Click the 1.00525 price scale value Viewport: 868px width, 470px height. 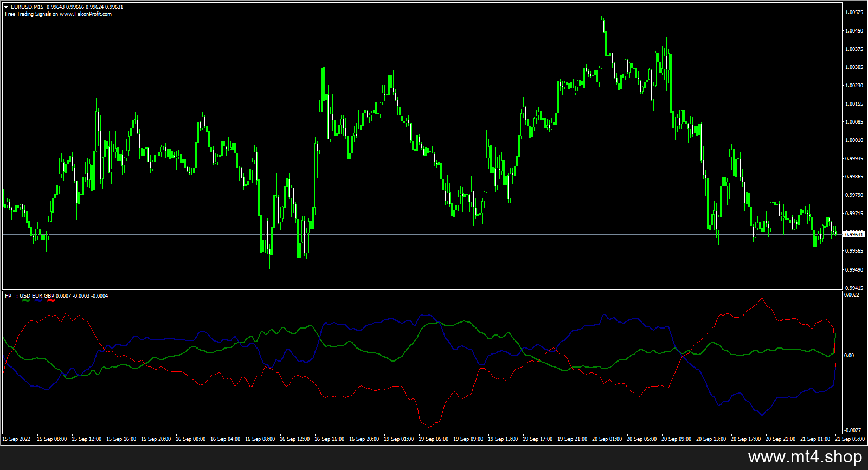pyautogui.click(x=854, y=12)
